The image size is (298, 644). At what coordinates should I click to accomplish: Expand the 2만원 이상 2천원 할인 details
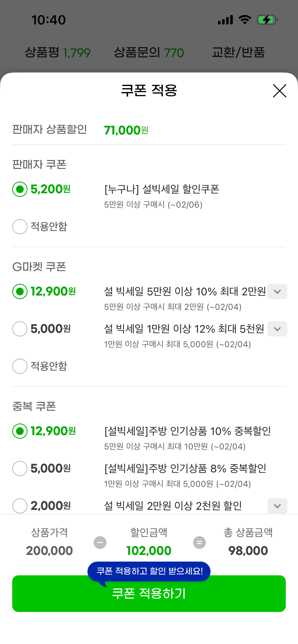click(x=277, y=506)
